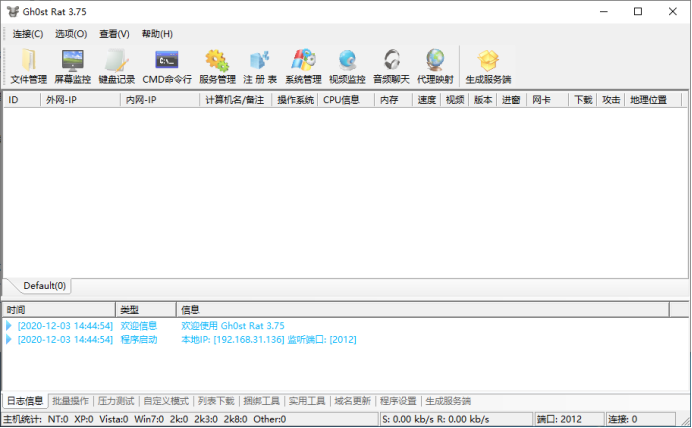Click the 下载 column header

tap(583, 100)
